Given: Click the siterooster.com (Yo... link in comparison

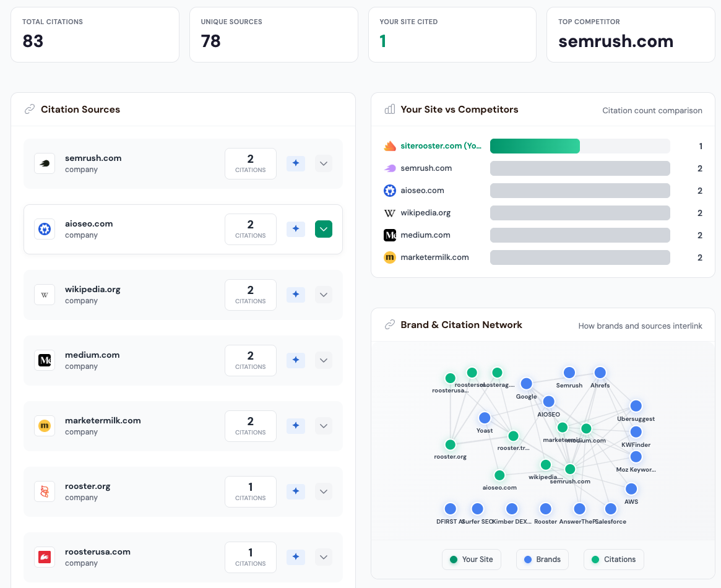Looking at the screenshot, I should pyautogui.click(x=441, y=145).
